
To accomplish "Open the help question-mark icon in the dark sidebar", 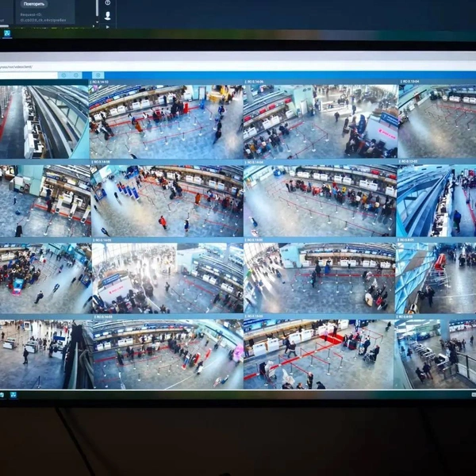I will point(107,2).
